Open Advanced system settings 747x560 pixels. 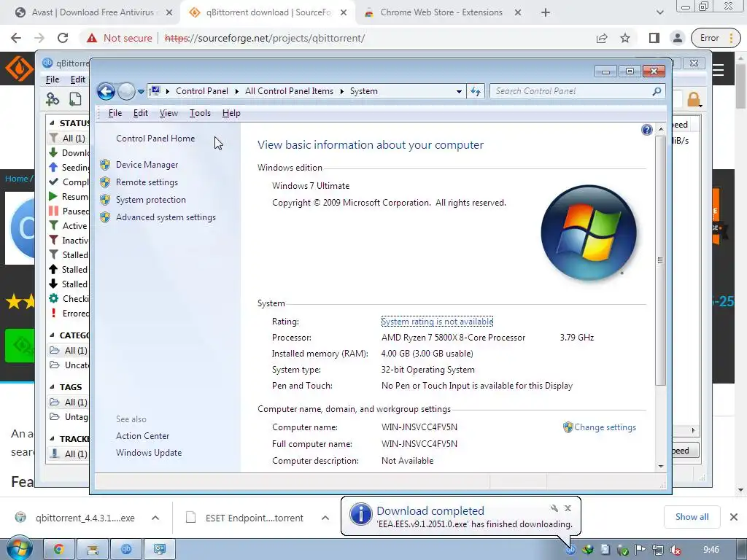point(166,217)
